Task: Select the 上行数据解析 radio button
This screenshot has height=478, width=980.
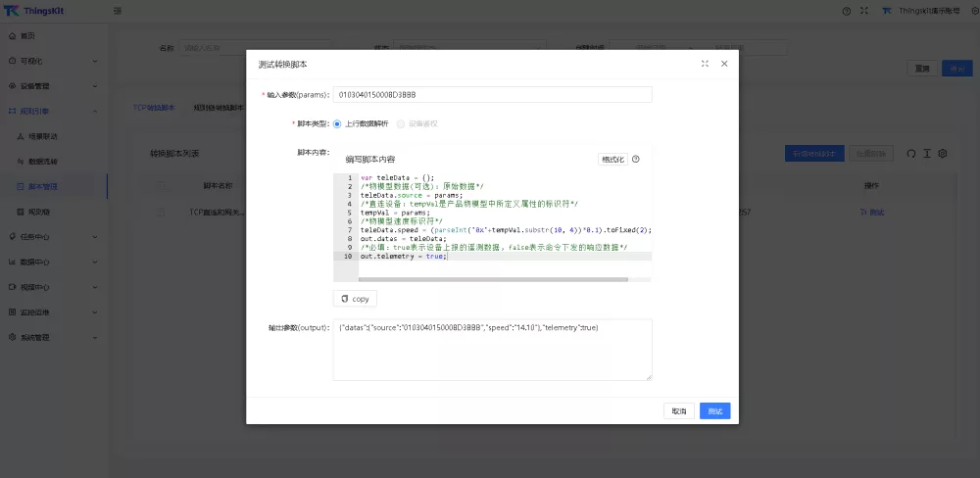Action: click(338, 123)
